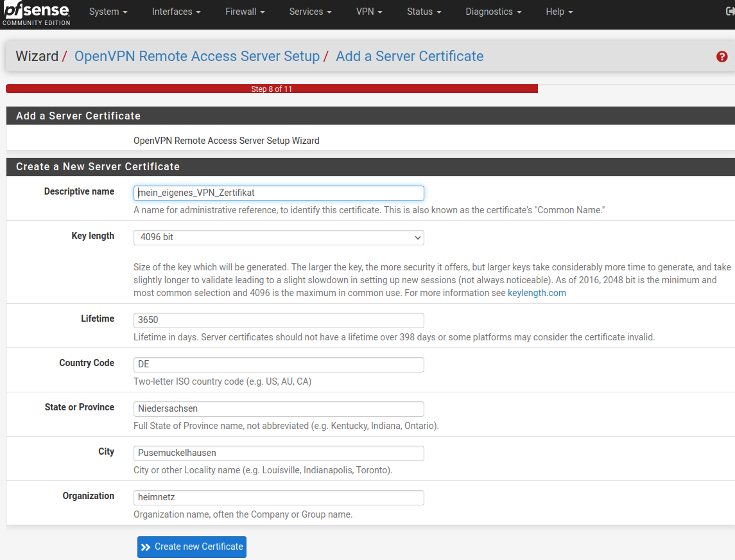Open the red help question mark icon
The image size is (735, 560).
722,57
